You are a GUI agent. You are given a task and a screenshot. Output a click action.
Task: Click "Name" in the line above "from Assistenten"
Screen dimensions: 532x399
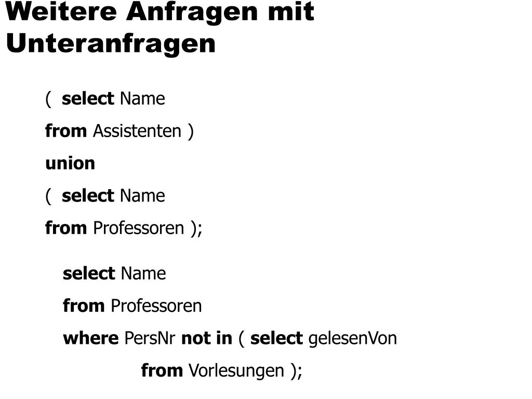click(142, 99)
